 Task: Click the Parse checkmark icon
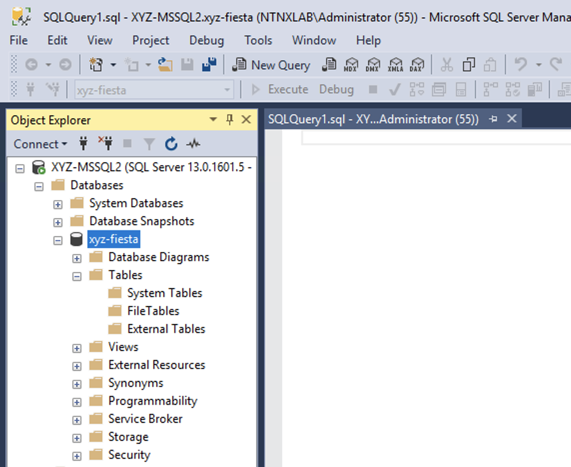click(395, 89)
